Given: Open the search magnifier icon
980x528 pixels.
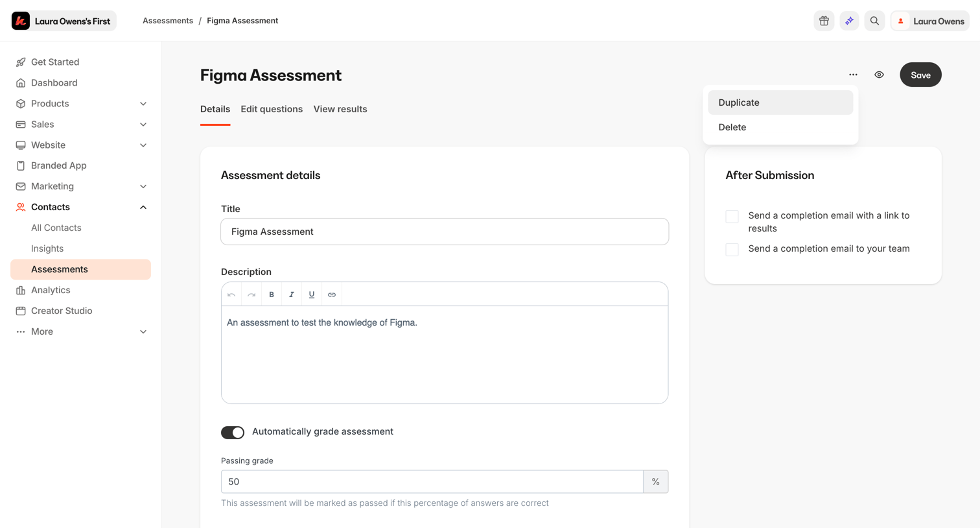Looking at the screenshot, I should 874,21.
